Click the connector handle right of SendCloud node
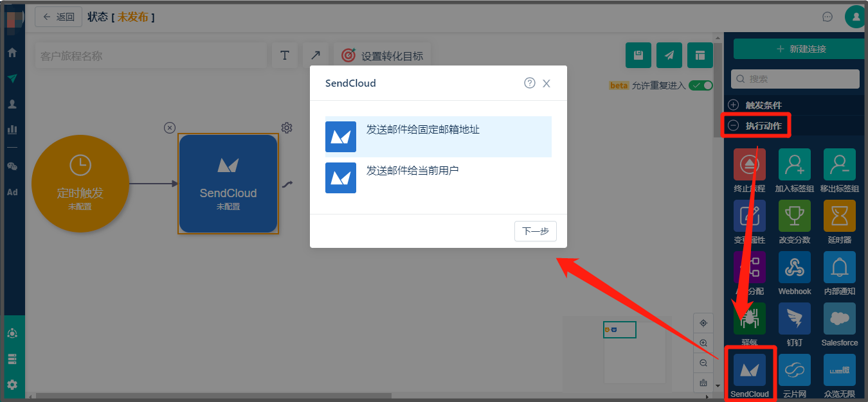Image resolution: width=868 pixels, height=402 pixels. coord(287,184)
